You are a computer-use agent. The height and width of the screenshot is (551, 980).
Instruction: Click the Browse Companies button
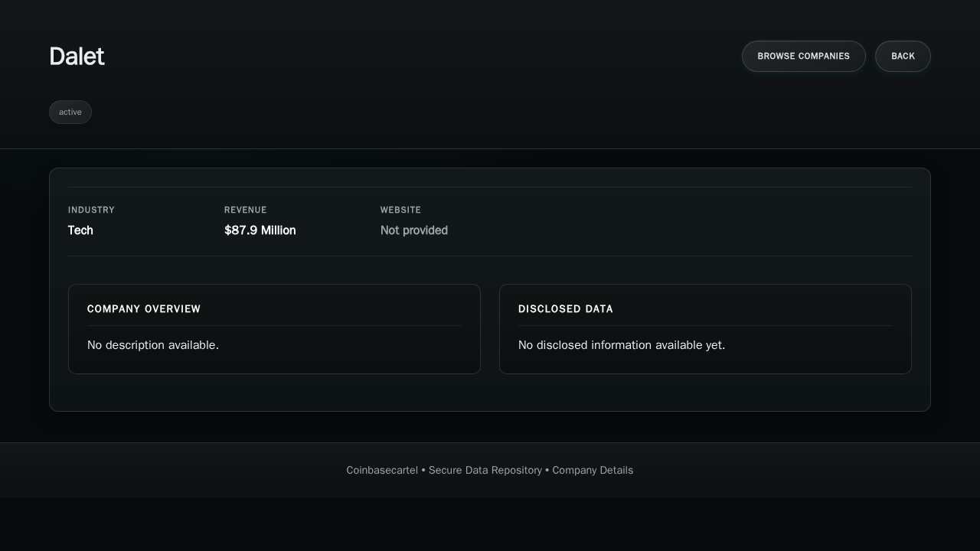coord(803,56)
